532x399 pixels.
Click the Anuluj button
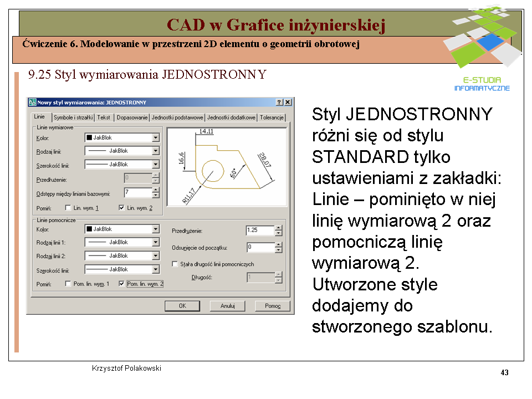pyautogui.click(x=227, y=306)
